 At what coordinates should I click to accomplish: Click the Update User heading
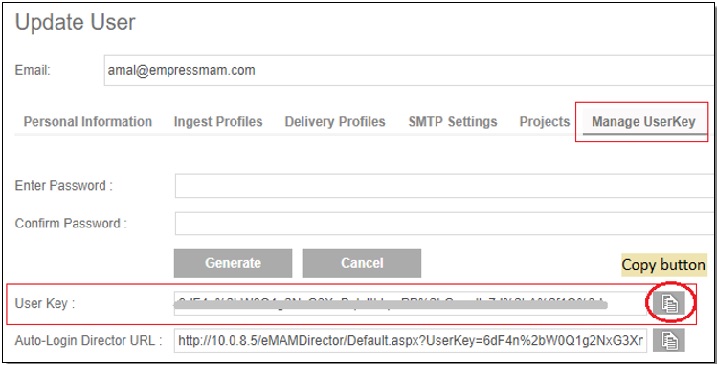point(75,22)
